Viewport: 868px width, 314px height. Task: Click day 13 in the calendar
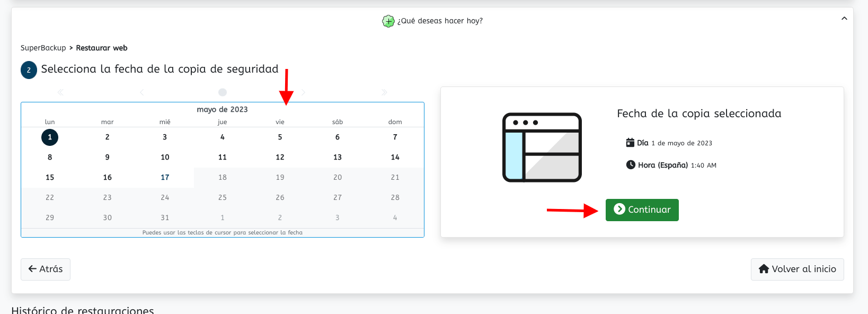coord(338,158)
